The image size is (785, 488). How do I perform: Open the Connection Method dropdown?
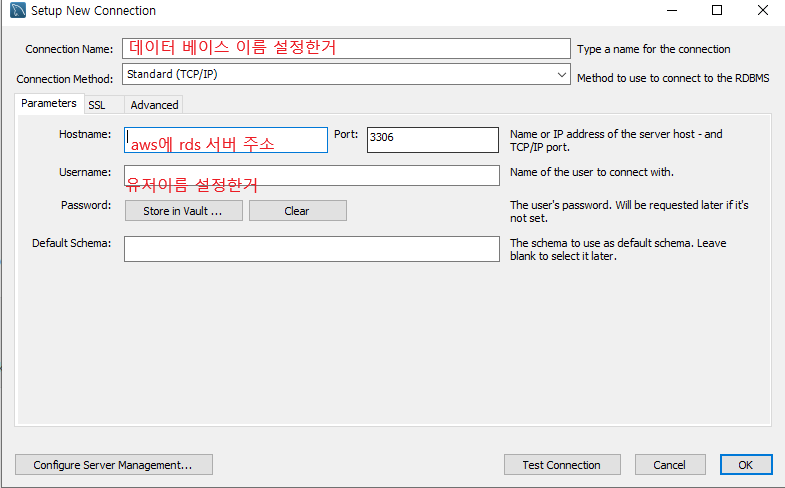click(x=346, y=74)
